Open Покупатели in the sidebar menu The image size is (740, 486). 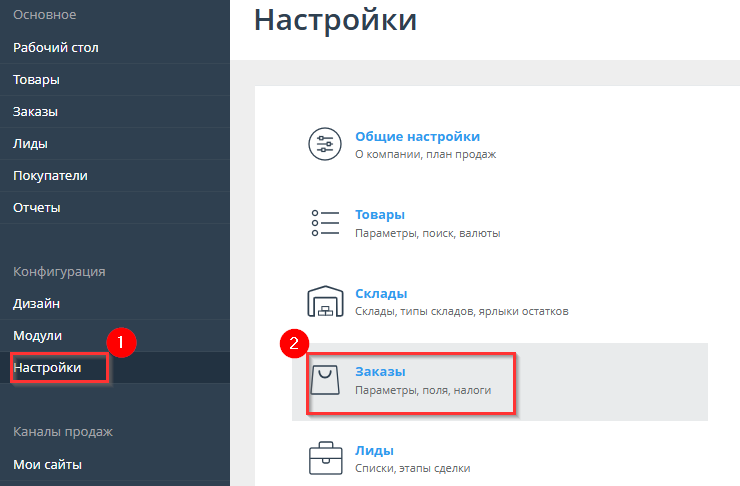click(x=50, y=175)
